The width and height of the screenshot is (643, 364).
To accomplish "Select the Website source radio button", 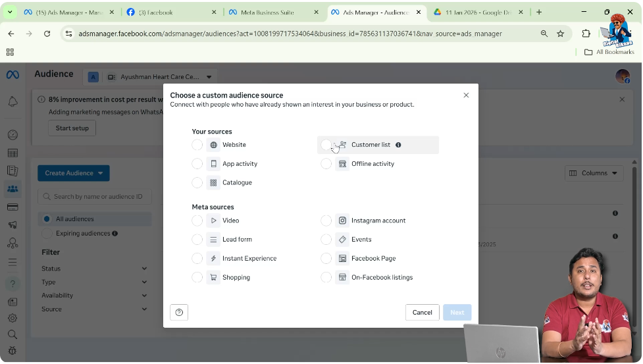I will coord(197,145).
